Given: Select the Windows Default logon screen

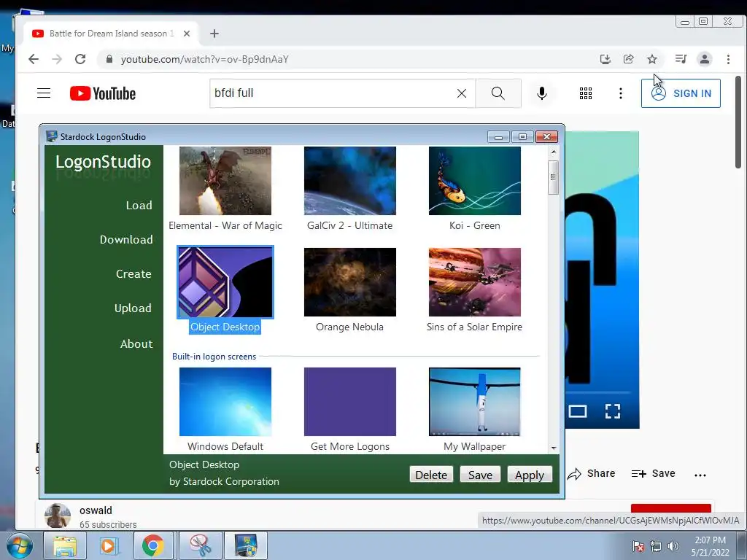Looking at the screenshot, I should pos(225,402).
